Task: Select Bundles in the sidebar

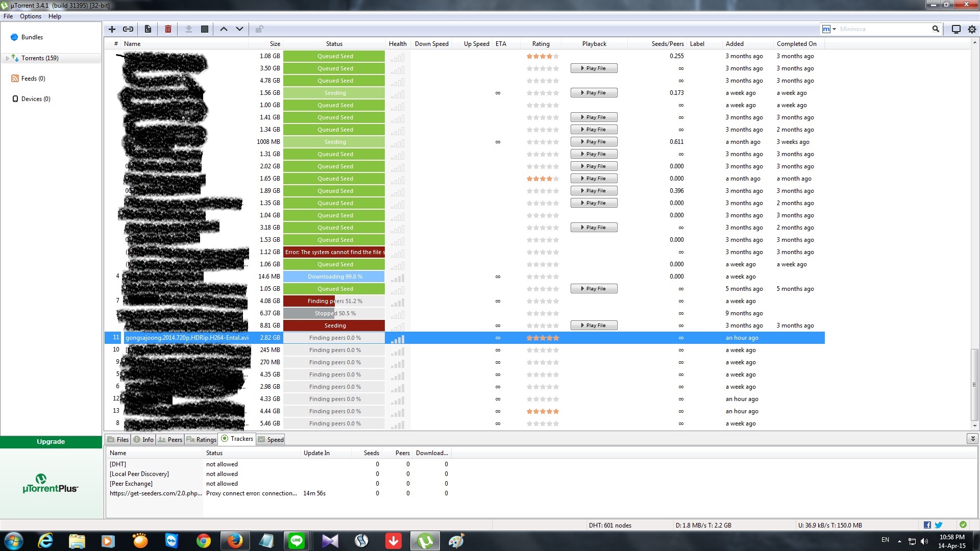Action: coord(32,37)
